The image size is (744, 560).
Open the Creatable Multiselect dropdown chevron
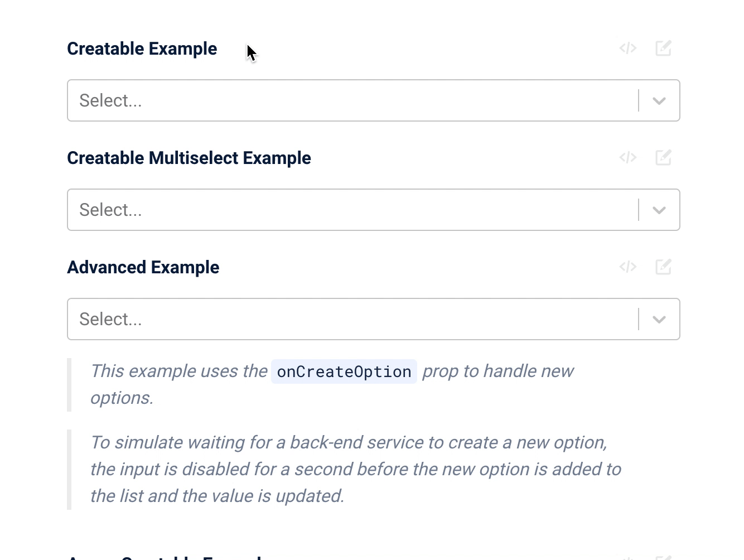[659, 210]
